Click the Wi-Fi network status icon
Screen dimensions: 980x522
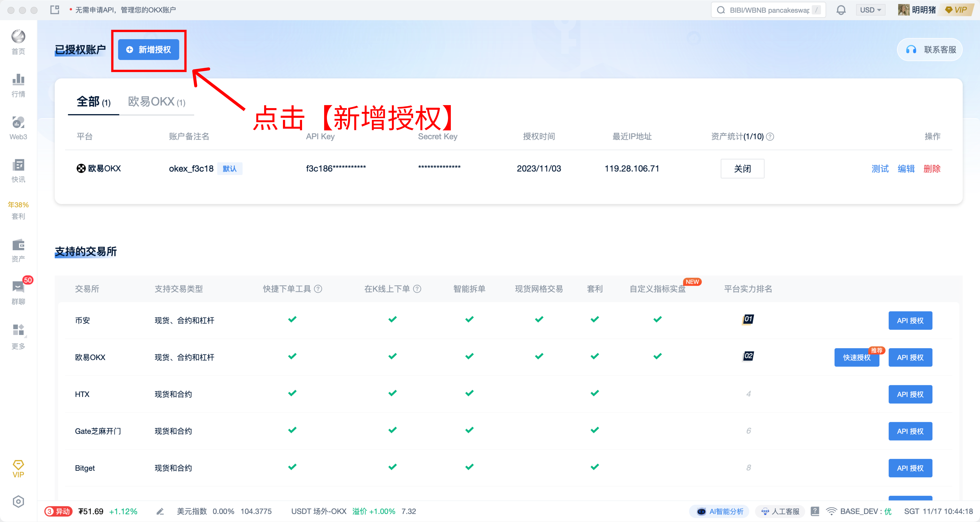[x=831, y=511]
